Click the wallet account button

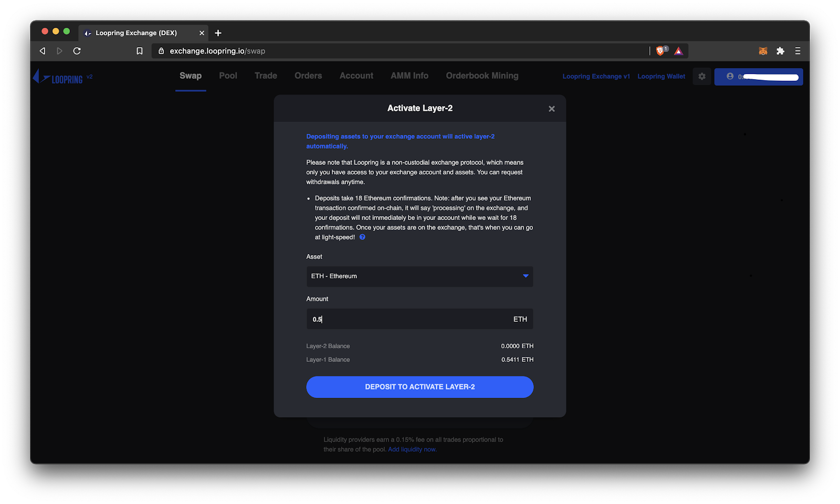[759, 77]
